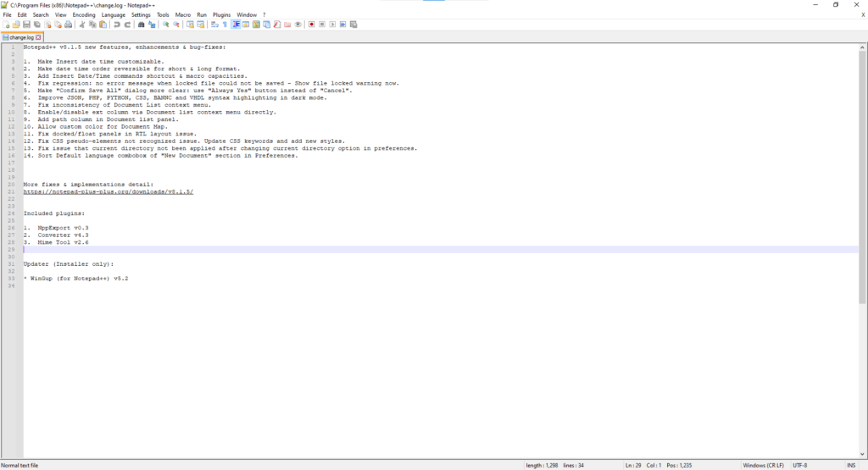Open the Folder as Workspace icon

[x=287, y=25]
